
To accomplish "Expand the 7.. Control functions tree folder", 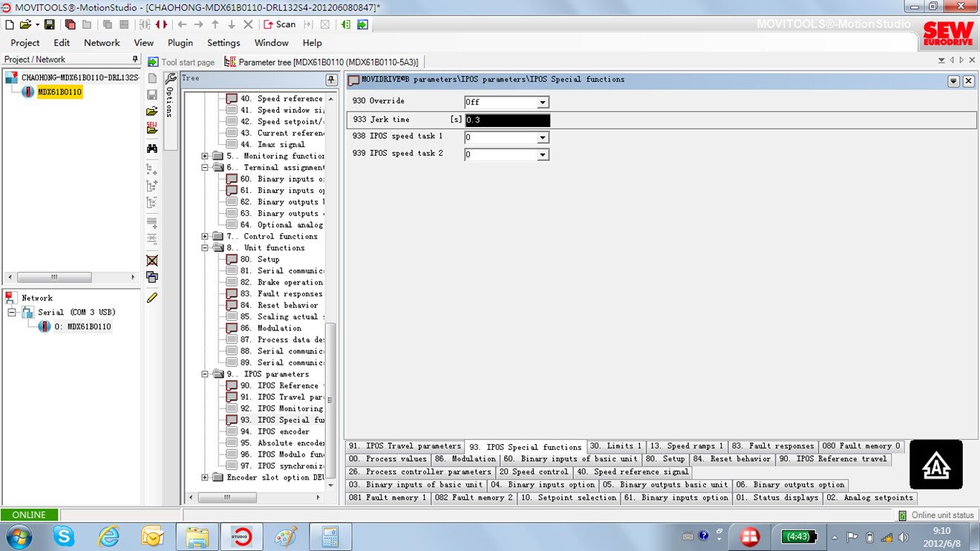I will (x=205, y=236).
